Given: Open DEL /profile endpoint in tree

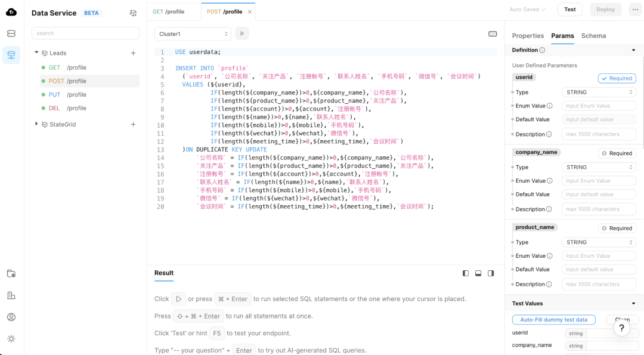Looking at the screenshot, I should [89, 108].
